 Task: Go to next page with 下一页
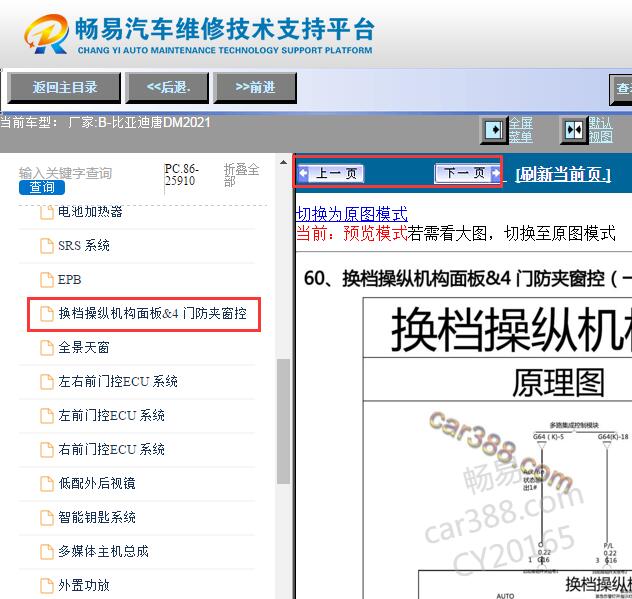click(468, 173)
